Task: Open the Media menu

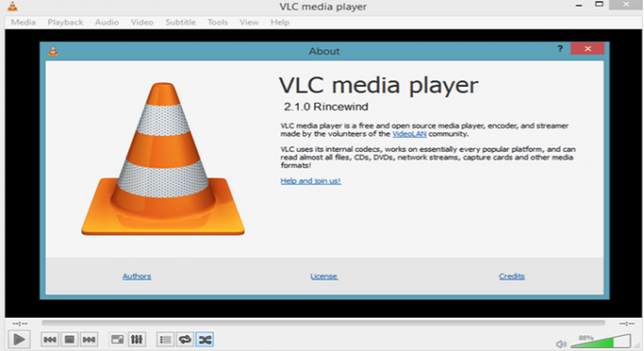Action: pyautogui.click(x=23, y=22)
